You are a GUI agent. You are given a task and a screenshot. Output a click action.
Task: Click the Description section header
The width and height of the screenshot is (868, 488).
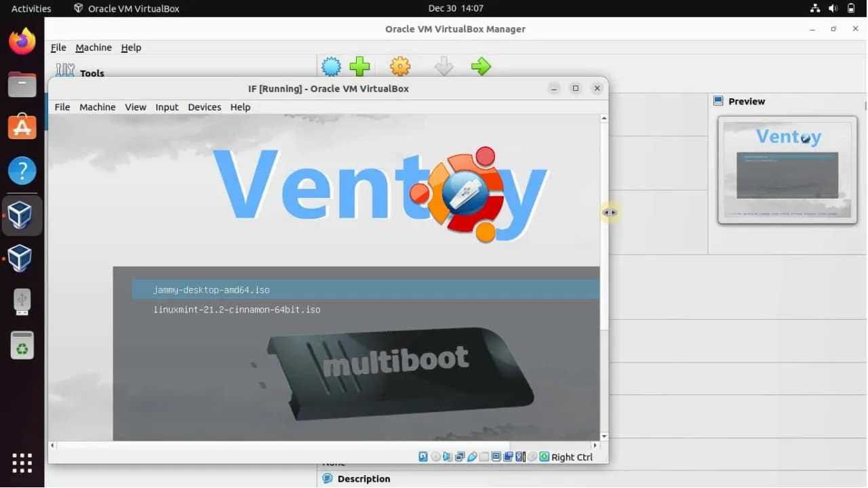pos(363,479)
